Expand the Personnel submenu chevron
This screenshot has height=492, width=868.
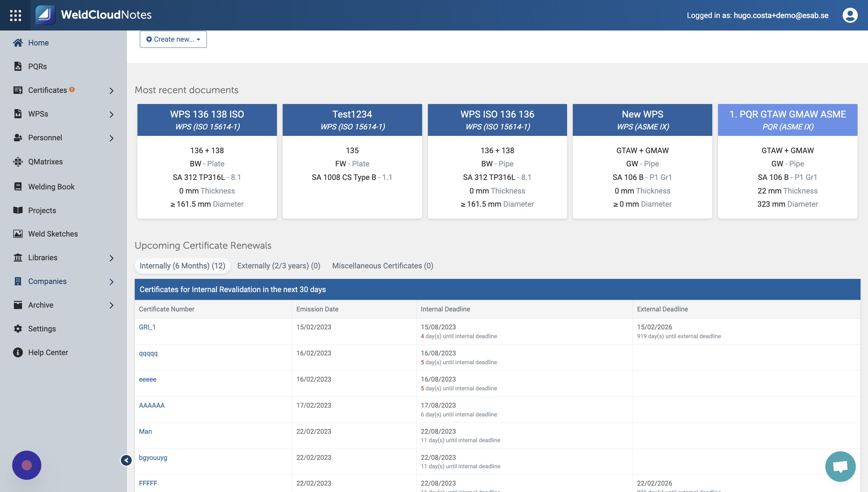coord(111,138)
